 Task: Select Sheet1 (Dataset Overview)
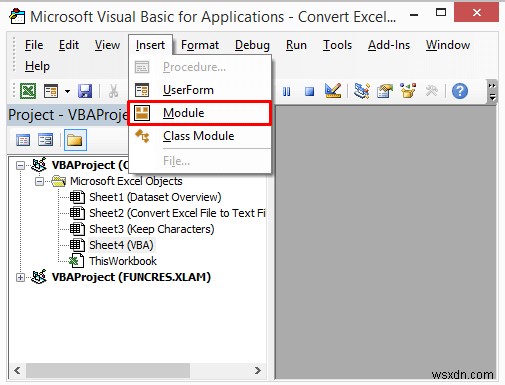tap(155, 197)
